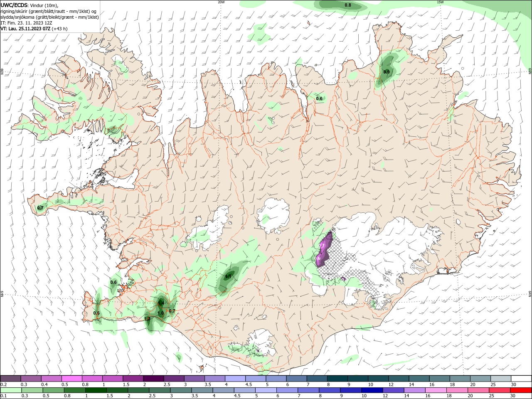Select the 1.3 precipitation value on the south coast

147,319
